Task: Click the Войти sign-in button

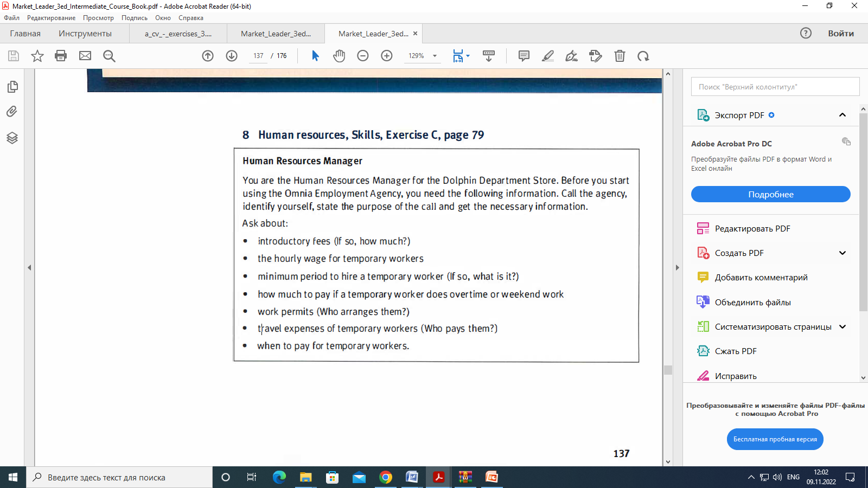Action: click(841, 34)
